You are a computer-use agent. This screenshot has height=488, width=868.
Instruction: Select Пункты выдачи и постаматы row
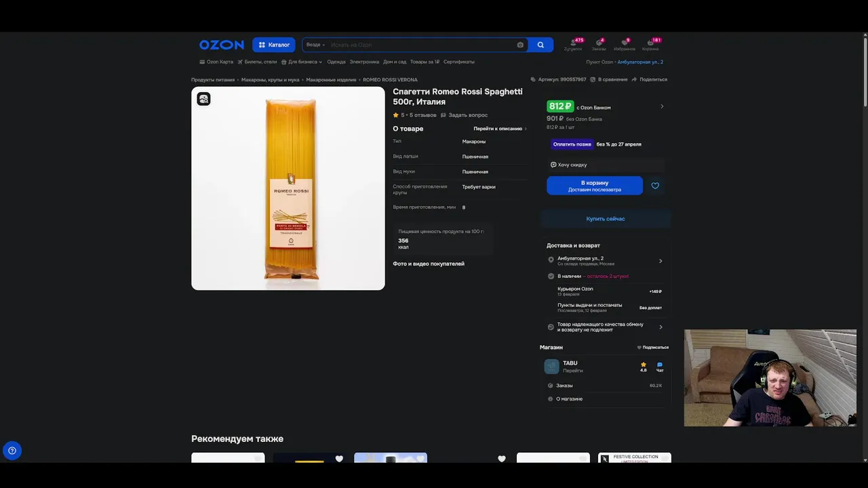click(606, 308)
